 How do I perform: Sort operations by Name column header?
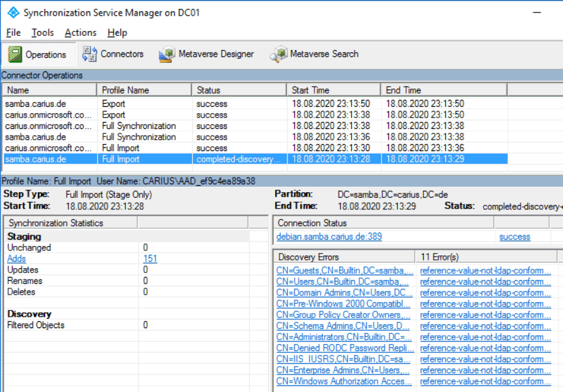click(x=49, y=90)
